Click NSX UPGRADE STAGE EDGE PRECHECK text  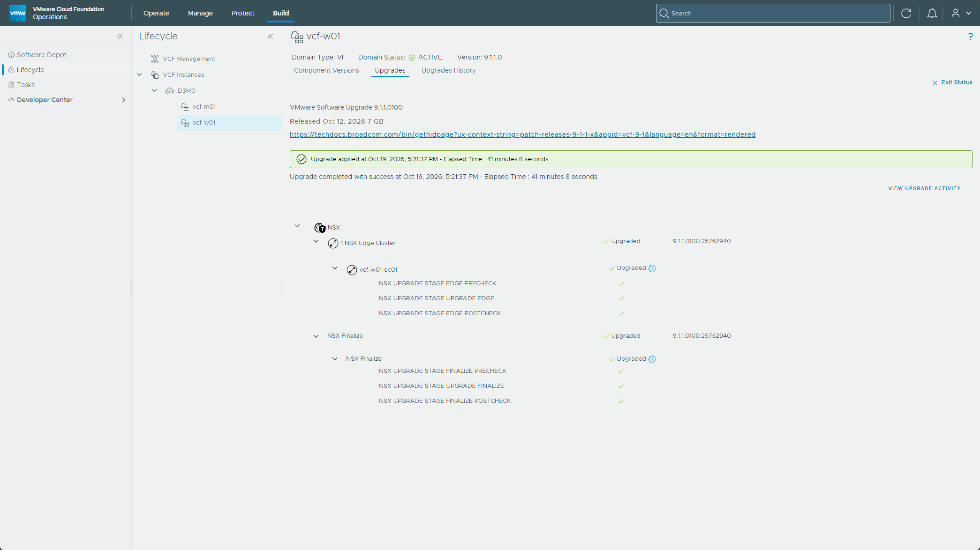[437, 283]
